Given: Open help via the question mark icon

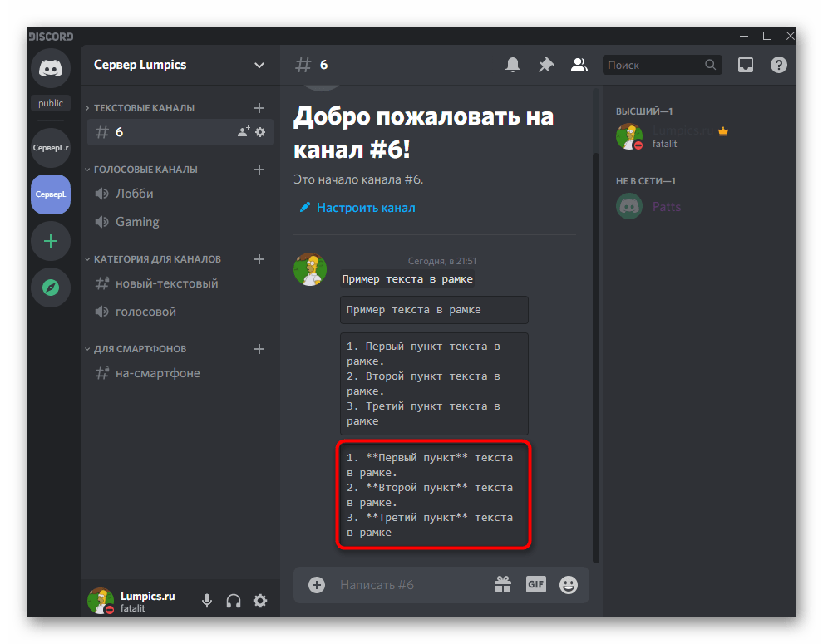Looking at the screenshot, I should coord(778,65).
